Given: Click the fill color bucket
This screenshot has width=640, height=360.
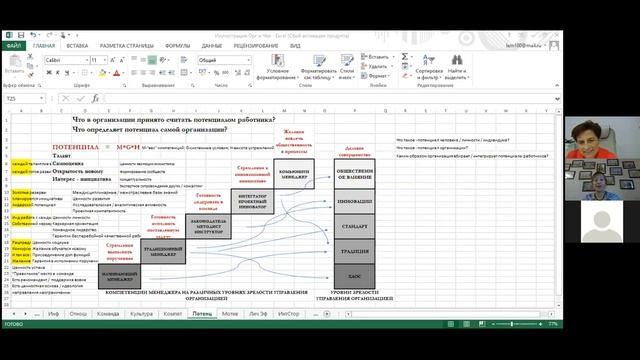Looking at the screenshot, I should (x=102, y=73).
